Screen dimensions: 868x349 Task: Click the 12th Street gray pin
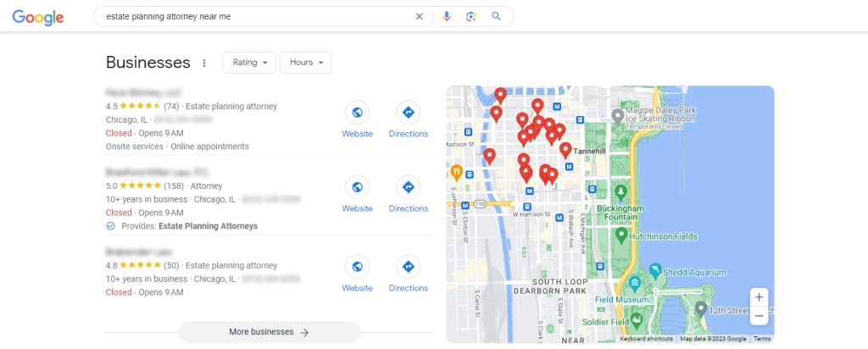(701, 308)
